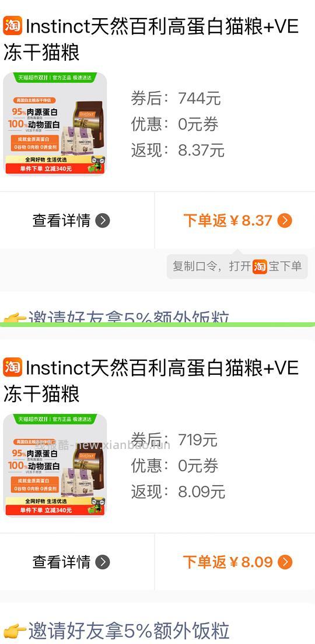Image resolution: width=315 pixels, height=644 pixels.
Task: Open second product 查看详情 details
Action: coord(71,562)
